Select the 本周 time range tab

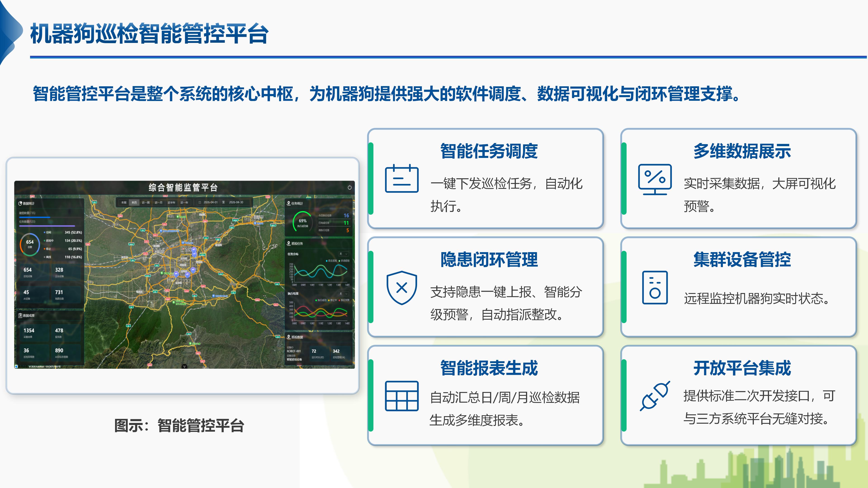tap(124, 202)
